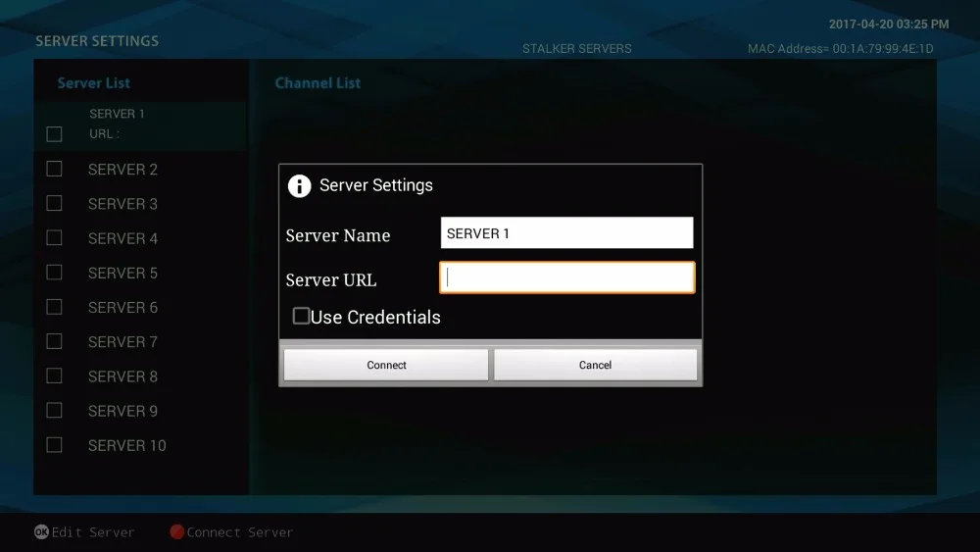
Task: Select the SERVER 6 list row
Action: tap(140, 307)
